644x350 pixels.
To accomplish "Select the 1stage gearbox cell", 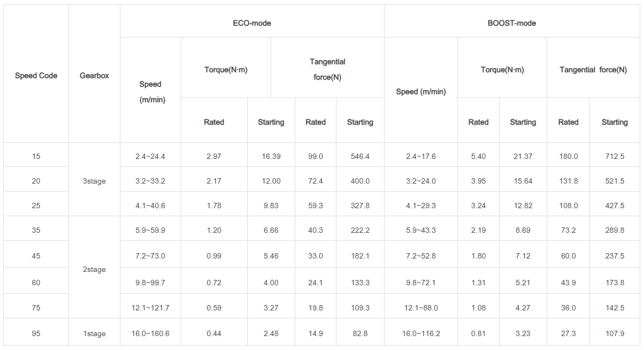I will tap(94, 333).
